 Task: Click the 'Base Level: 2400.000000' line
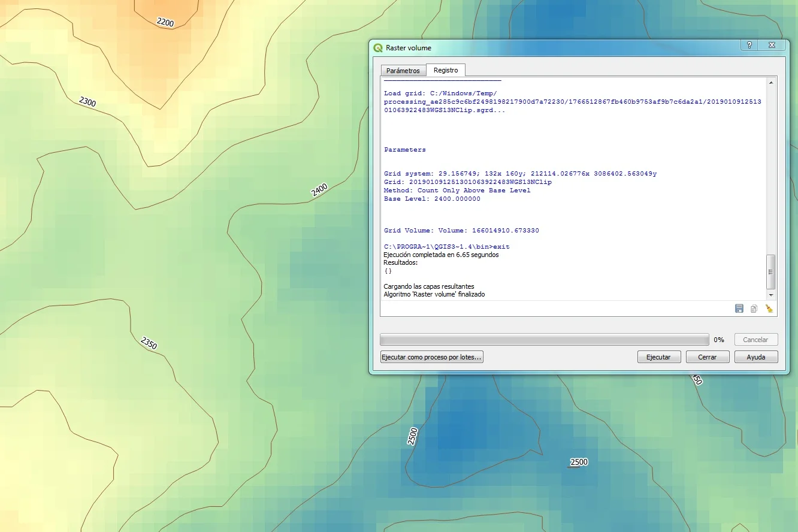(432, 199)
